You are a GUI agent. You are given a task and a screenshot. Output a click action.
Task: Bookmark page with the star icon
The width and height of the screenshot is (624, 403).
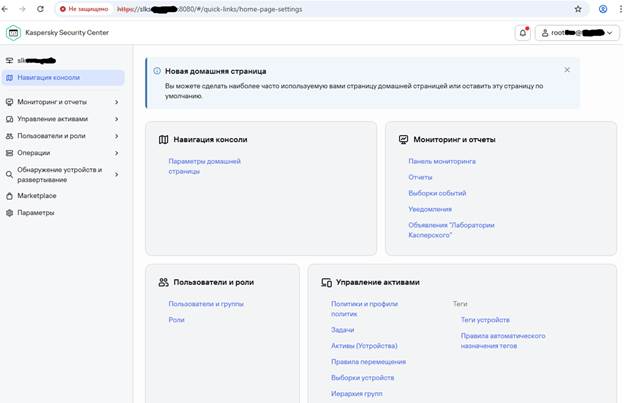(x=577, y=8)
